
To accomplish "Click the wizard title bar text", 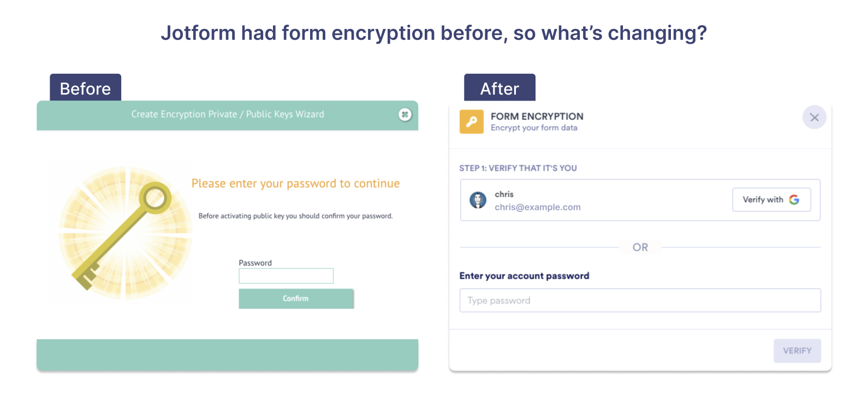I will pos(228,114).
